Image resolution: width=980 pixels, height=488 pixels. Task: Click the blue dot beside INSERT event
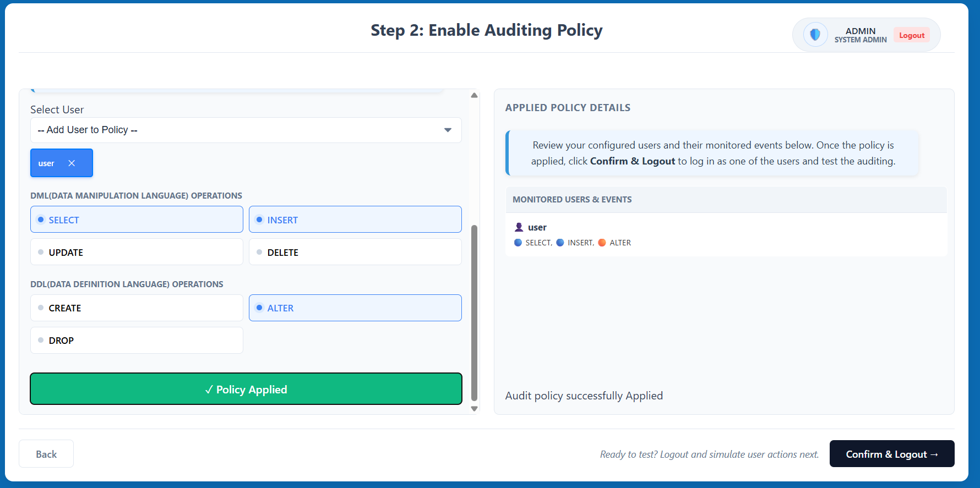click(x=560, y=243)
